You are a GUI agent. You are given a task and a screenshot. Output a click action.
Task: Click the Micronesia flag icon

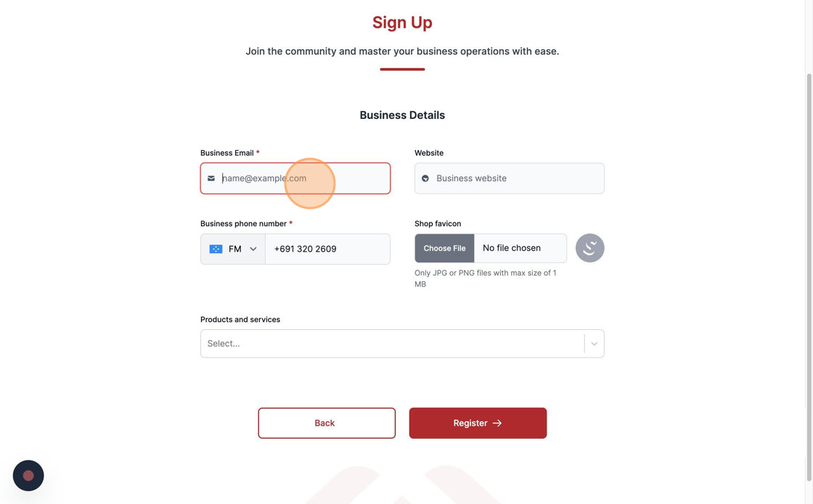pos(216,249)
